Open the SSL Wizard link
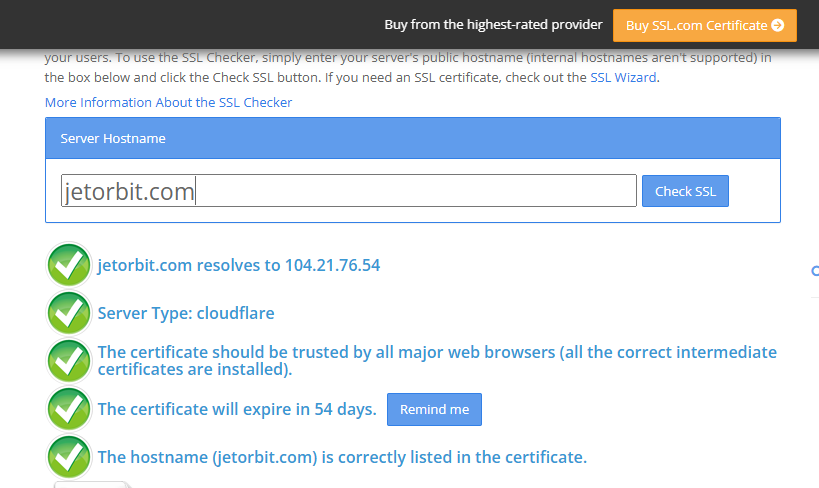Viewport: 819px width, 488px height. click(623, 77)
